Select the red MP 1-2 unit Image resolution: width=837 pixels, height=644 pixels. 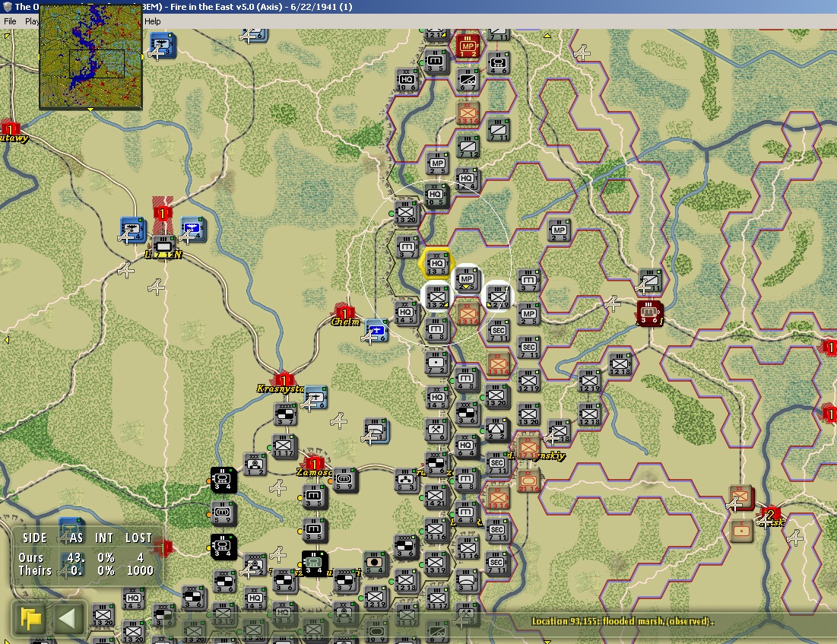(468, 46)
